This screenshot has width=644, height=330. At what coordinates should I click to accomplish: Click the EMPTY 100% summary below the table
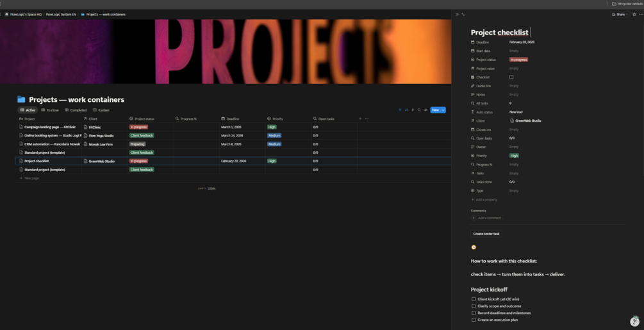click(206, 188)
